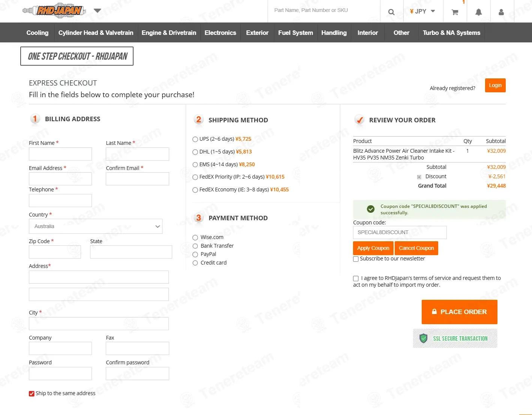Choose Bank Transfer payment method
The width and height of the screenshot is (532, 415).
tap(195, 246)
